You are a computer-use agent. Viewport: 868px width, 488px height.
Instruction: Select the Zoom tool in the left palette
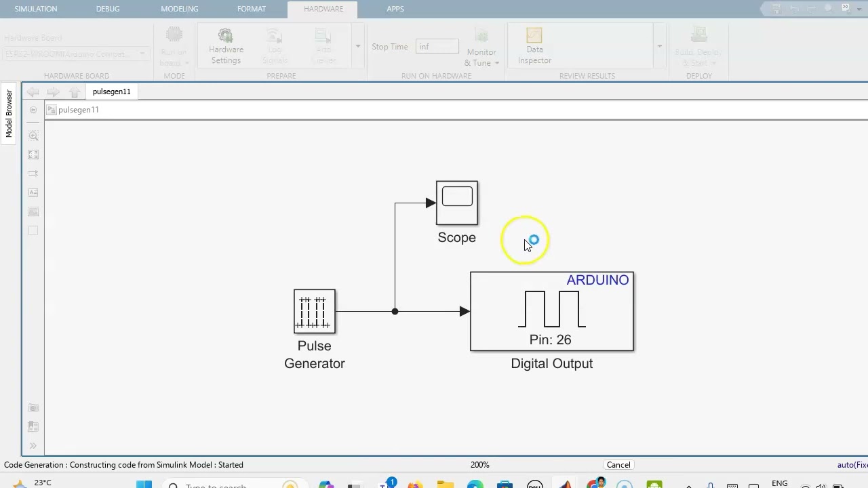pos(33,136)
